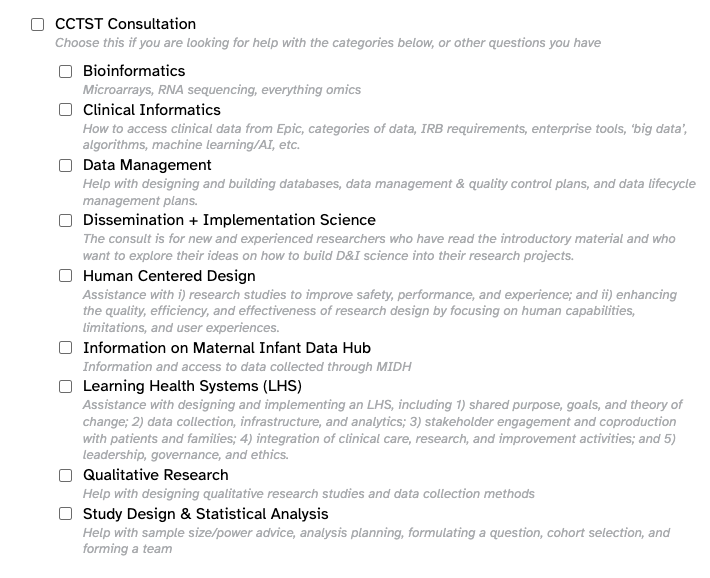Image resolution: width=710 pixels, height=578 pixels.
Task: Check Information on Maternal Infant Data Hub box
Action: point(66,348)
